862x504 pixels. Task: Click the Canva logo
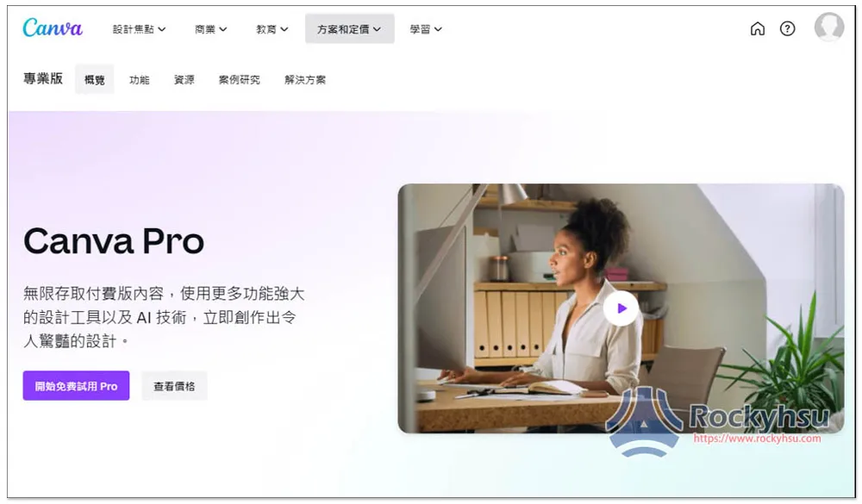53,28
